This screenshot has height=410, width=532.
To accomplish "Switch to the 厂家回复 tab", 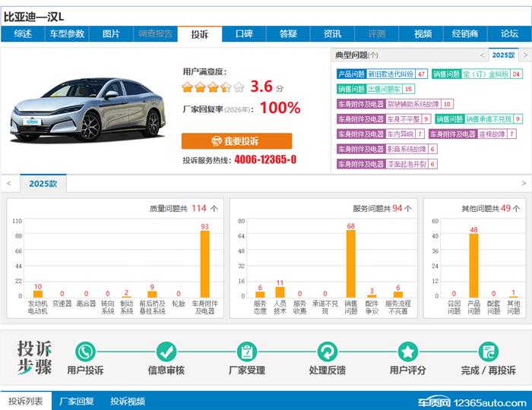I will coord(76,402).
